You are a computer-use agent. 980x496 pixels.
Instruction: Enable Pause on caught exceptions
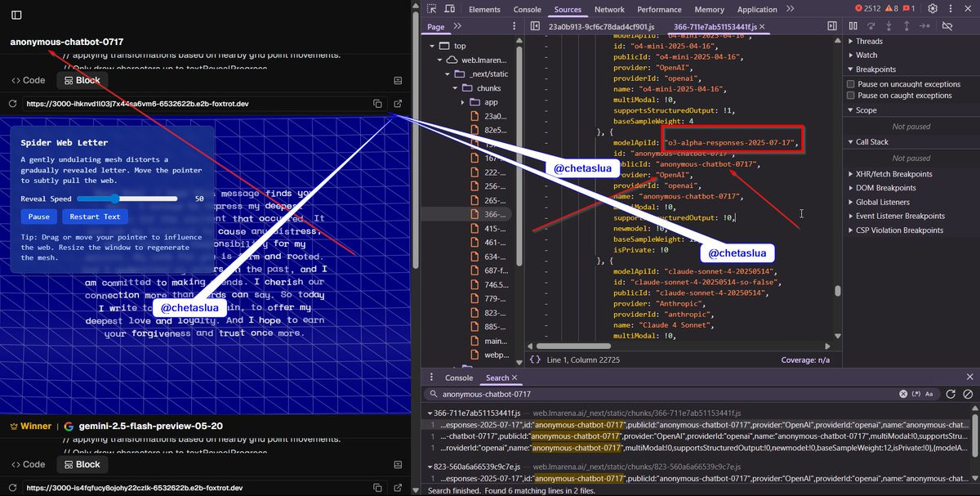tap(851, 96)
